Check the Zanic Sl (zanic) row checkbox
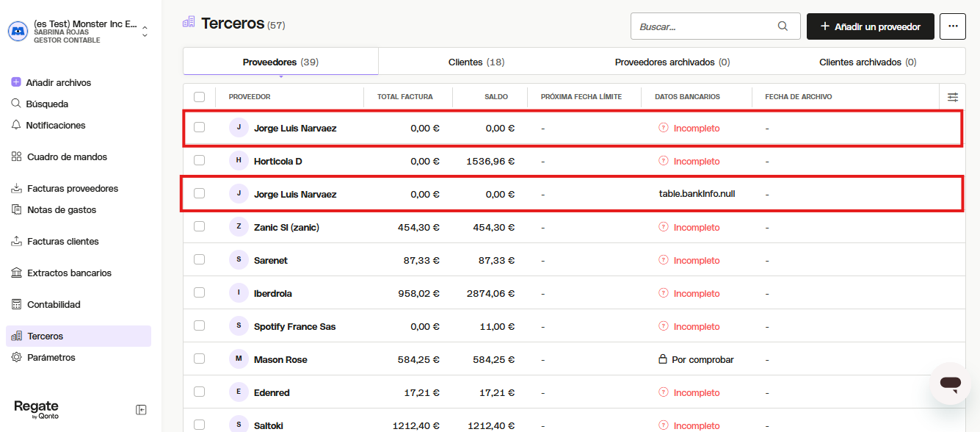Viewport: 980px width, 432px height. tap(199, 226)
